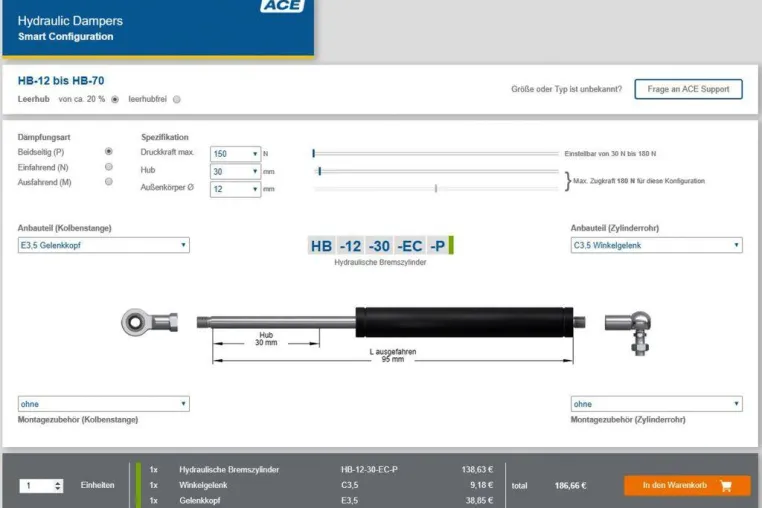Viewport: 762px width, 508px height.
Task: Open Druckkraft max. dropdown showing 150
Action: click(235, 154)
